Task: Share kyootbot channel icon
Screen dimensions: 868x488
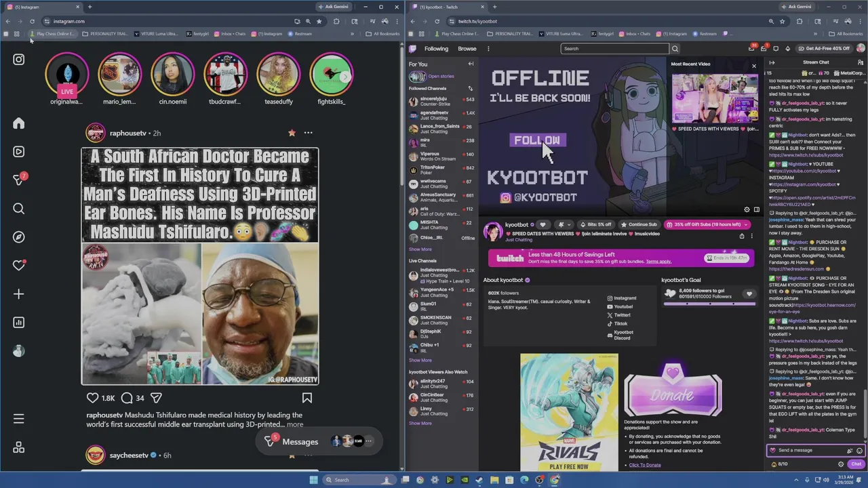Action: click(x=741, y=237)
